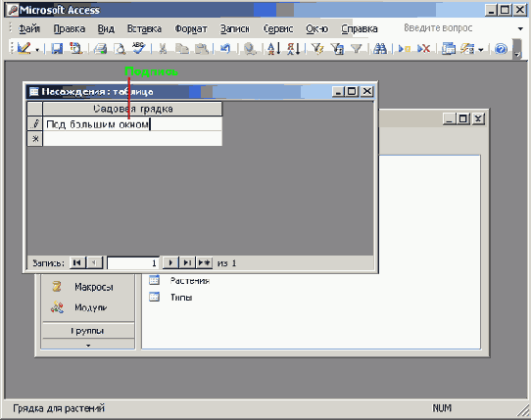Click the Paste clipboard icon

coord(202,49)
